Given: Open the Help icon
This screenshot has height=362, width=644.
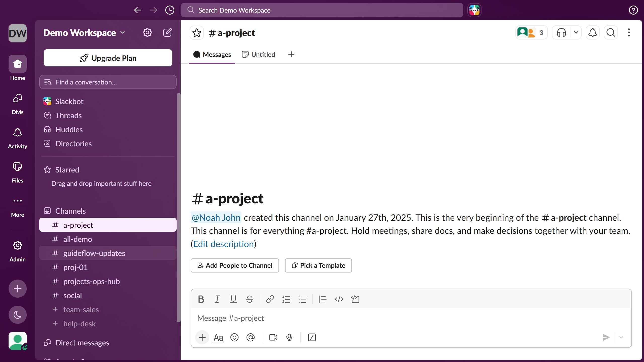Looking at the screenshot, I should (x=633, y=10).
